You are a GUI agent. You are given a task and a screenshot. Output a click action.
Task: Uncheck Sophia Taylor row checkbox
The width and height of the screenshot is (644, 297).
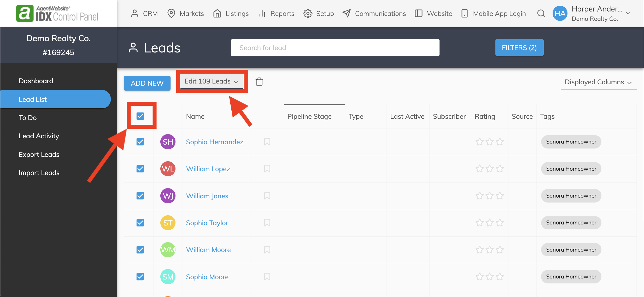tap(140, 223)
